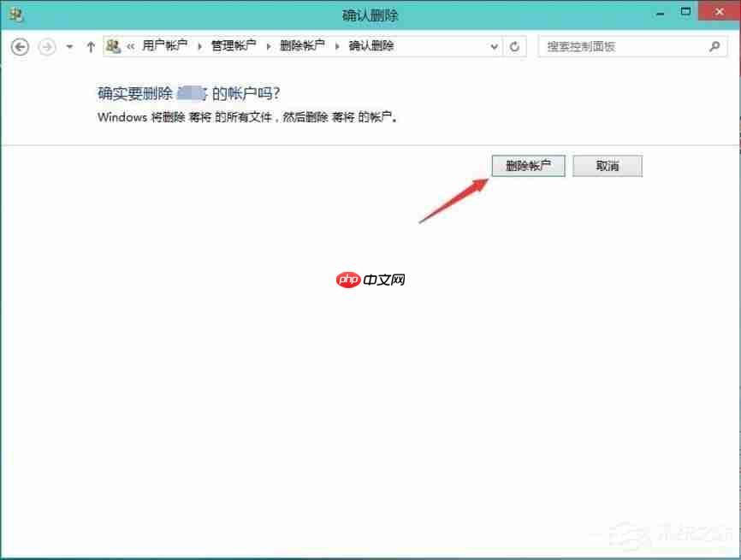This screenshot has height=560, width=741.
Task: Cancel deletion with the 取消 button
Action: 608,165
